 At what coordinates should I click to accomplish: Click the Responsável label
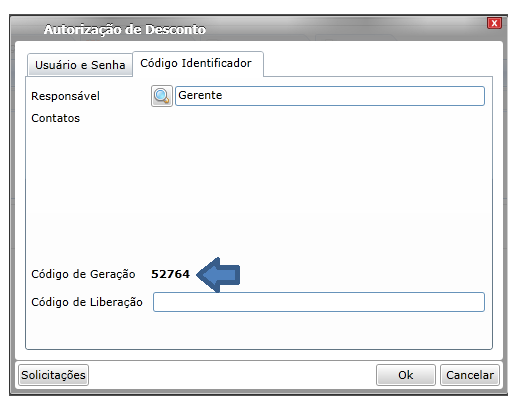click(65, 96)
